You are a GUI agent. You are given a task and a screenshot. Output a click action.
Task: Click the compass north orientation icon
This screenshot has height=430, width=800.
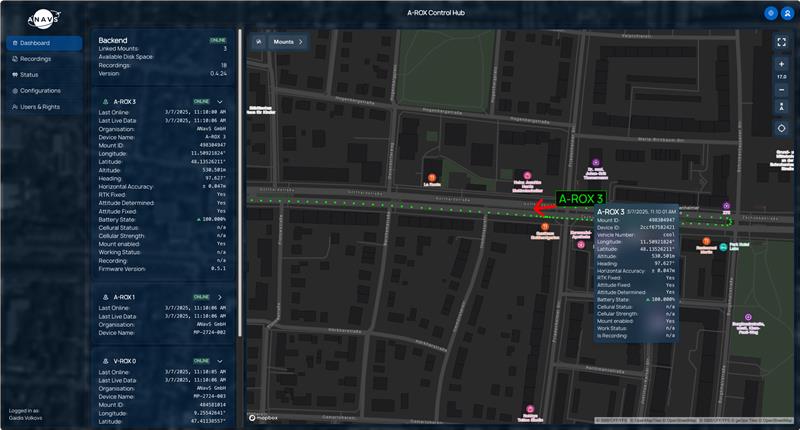[781, 105]
